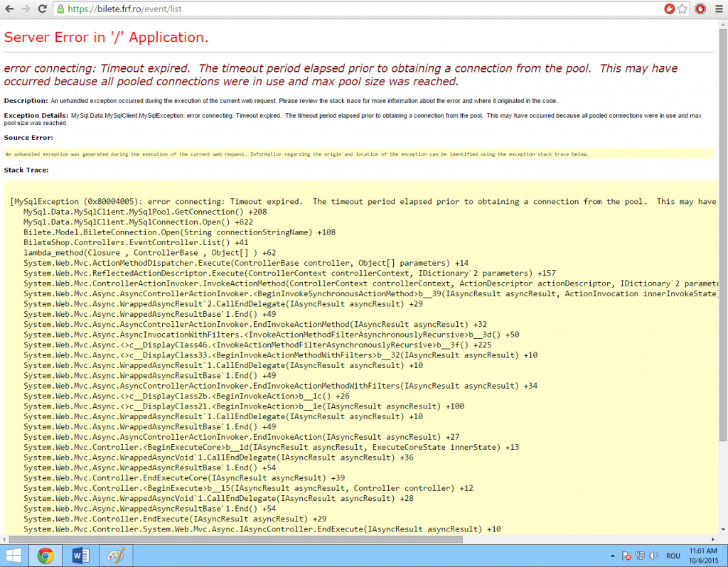Click the browser Forward arrow
This screenshot has height=567, width=728.
pyautogui.click(x=26, y=9)
